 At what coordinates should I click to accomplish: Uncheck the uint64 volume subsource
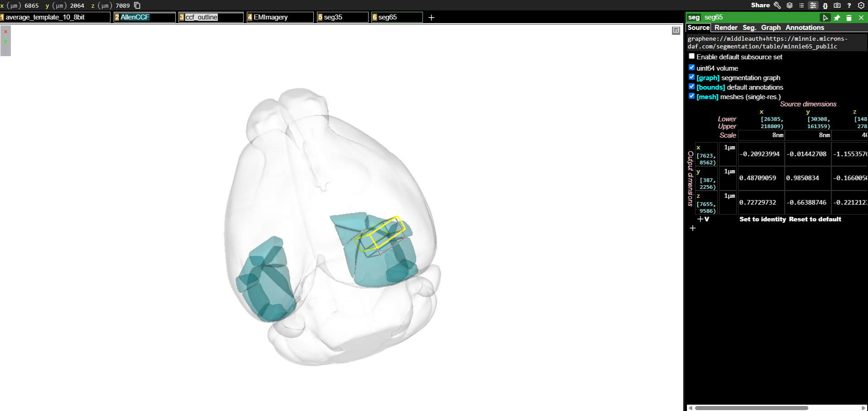(x=691, y=67)
